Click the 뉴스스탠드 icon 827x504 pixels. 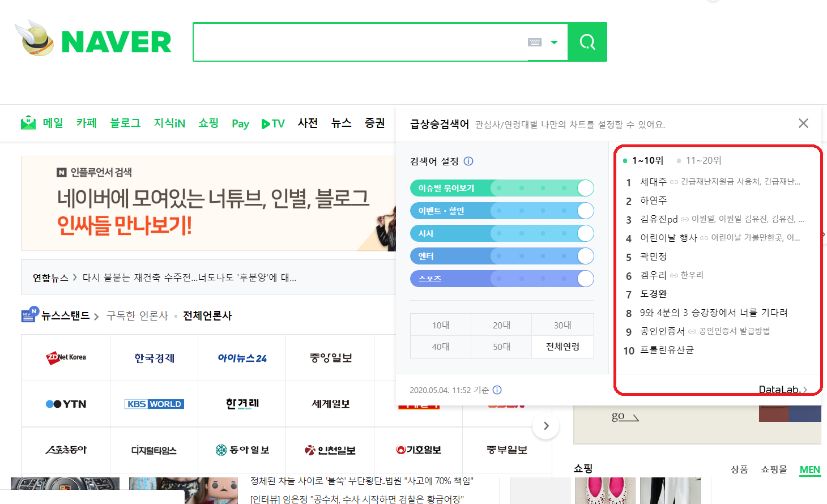coord(29,314)
